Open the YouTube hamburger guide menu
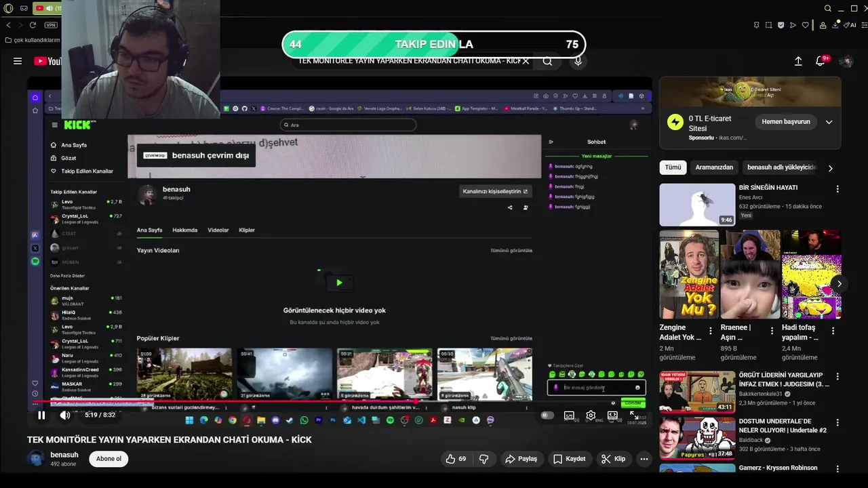This screenshot has height=488, width=868. pos(18,61)
